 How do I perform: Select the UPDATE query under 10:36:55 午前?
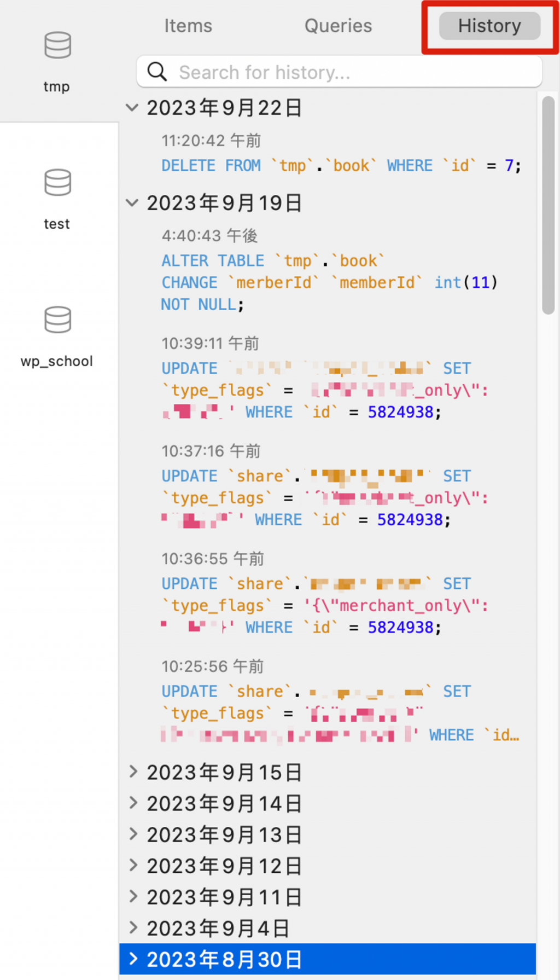325,605
